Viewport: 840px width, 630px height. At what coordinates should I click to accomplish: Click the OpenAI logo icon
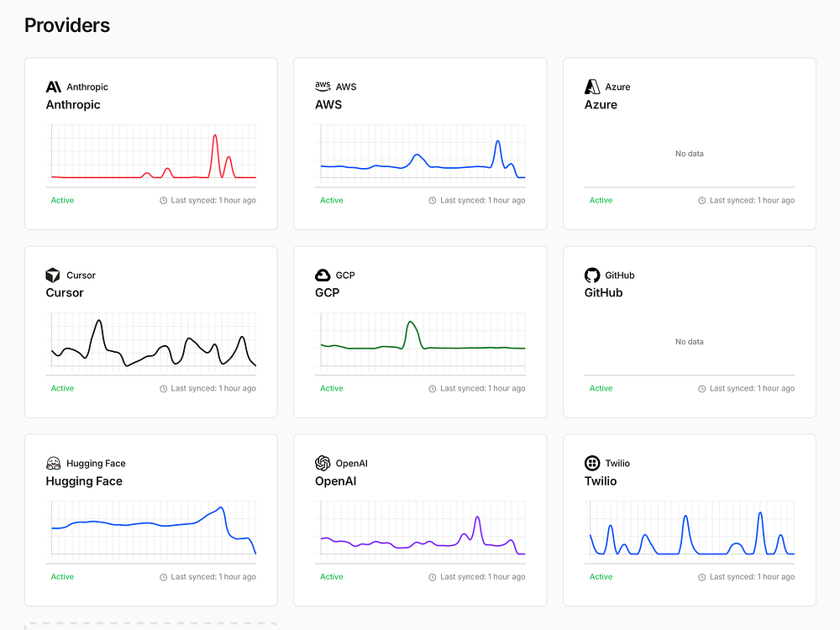point(323,463)
